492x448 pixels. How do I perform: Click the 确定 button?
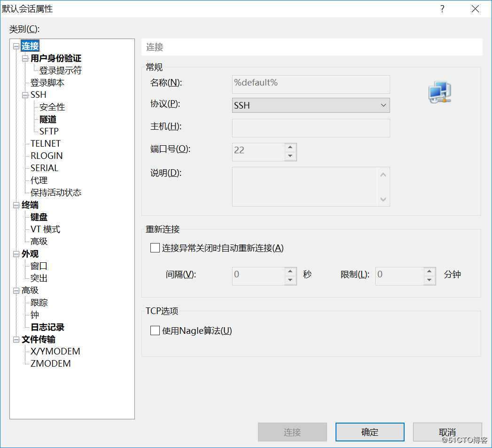point(370,432)
